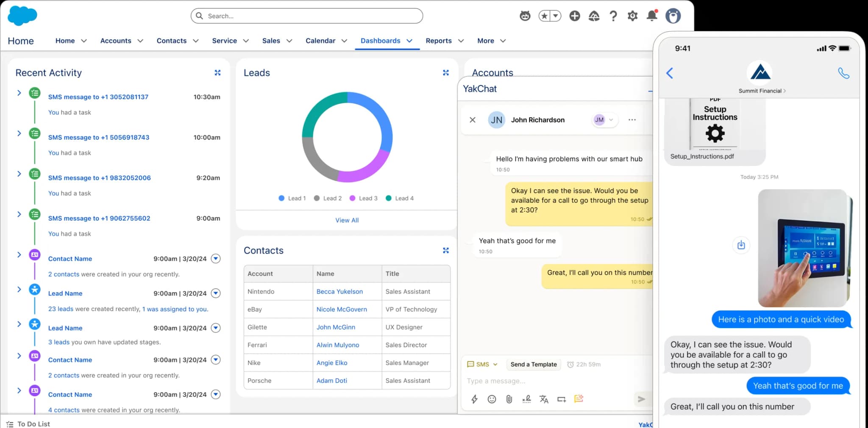Expand the Recent Activity panel
Viewport: 868px width, 428px height.
click(x=217, y=73)
